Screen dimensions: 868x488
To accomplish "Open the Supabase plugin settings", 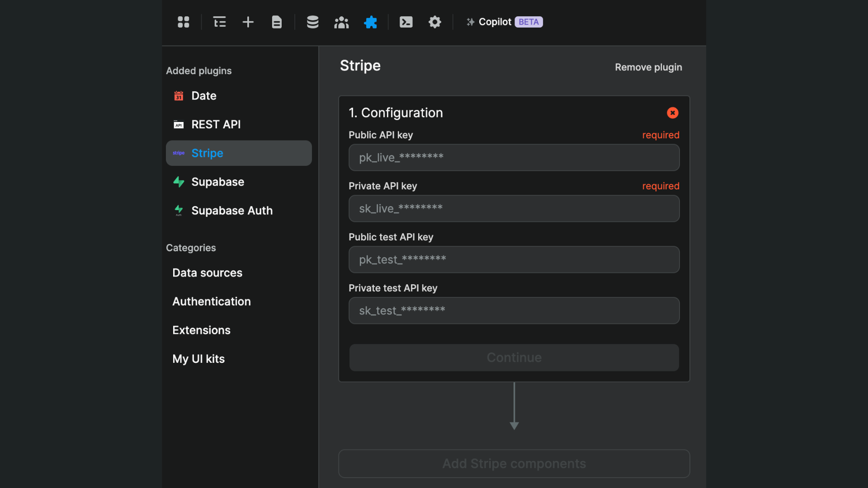I will [218, 182].
